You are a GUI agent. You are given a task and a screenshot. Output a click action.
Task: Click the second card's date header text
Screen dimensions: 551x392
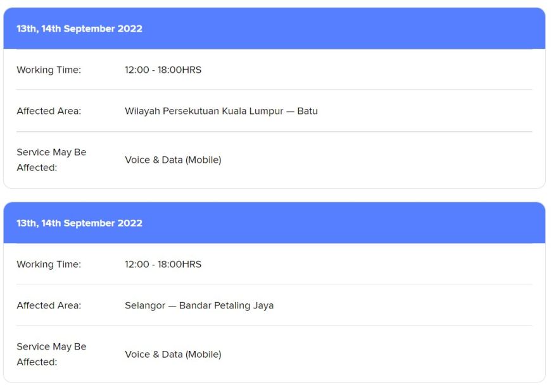click(79, 223)
